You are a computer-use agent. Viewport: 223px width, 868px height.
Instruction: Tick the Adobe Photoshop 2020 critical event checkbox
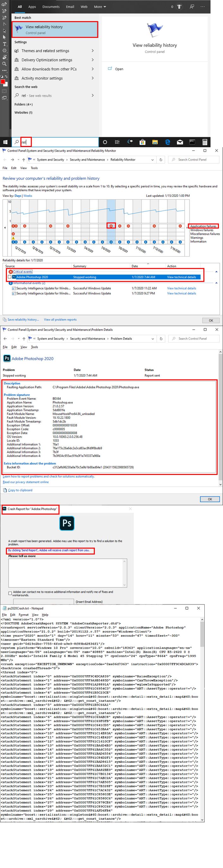(10, 277)
